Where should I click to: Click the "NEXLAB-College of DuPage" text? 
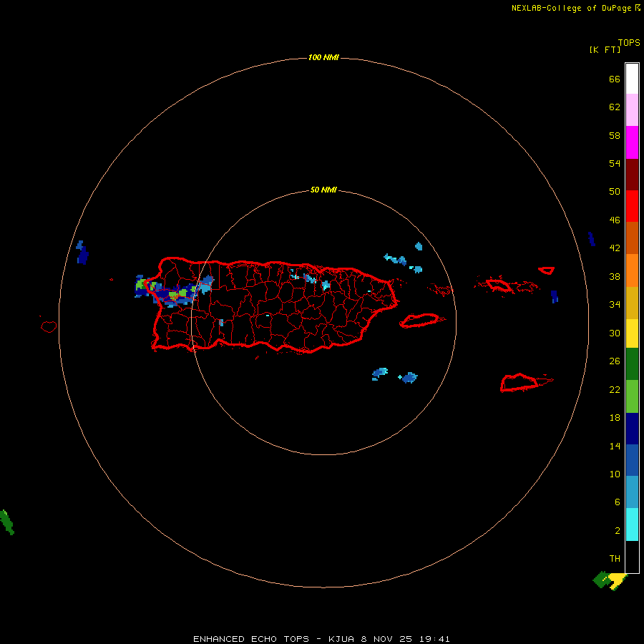coord(571,8)
